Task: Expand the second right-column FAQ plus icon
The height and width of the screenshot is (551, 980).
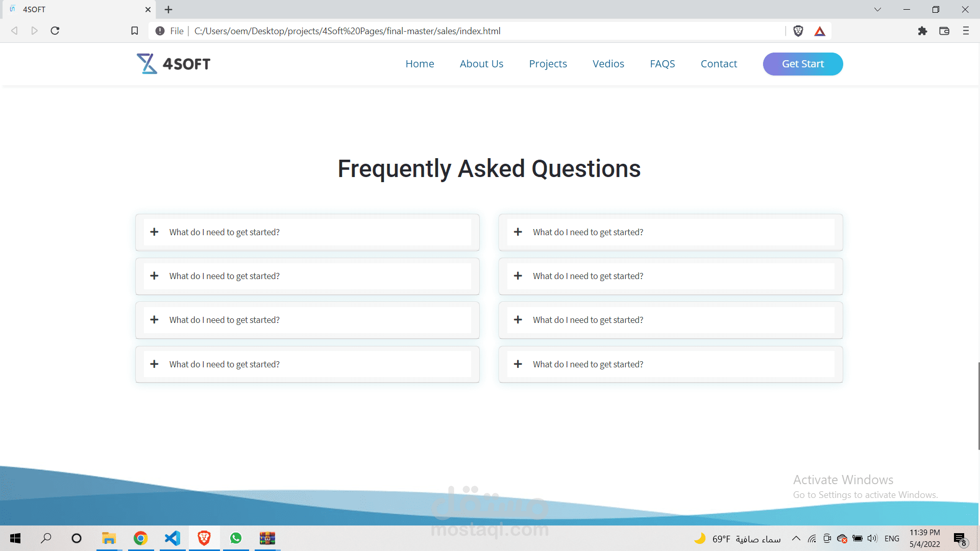Action: tap(518, 276)
